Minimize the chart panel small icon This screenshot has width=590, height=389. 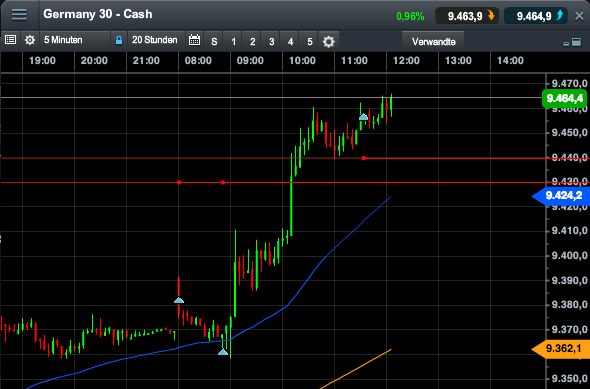point(566,44)
